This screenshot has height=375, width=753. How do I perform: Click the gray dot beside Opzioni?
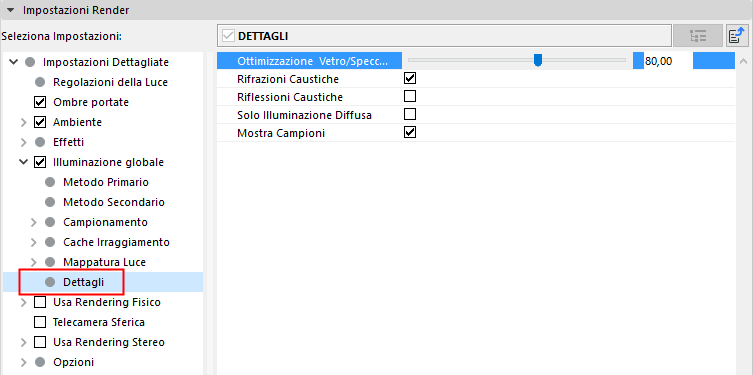[40, 362]
